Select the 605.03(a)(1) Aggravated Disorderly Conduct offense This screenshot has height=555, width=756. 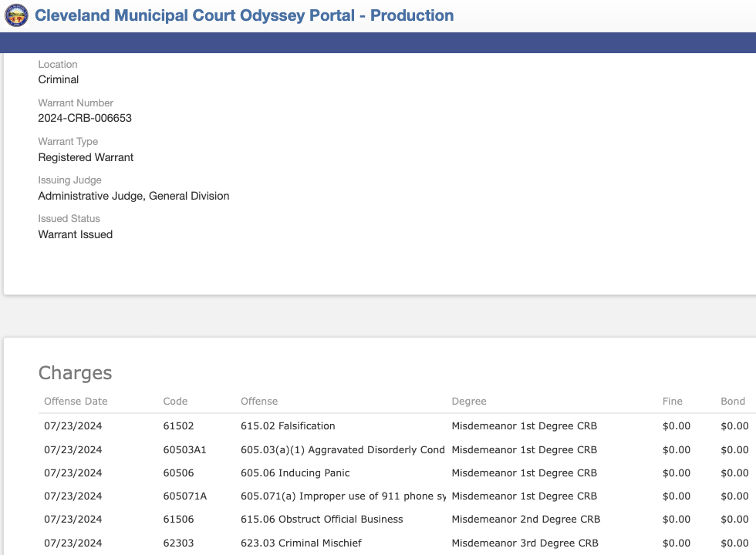click(343, 449)
